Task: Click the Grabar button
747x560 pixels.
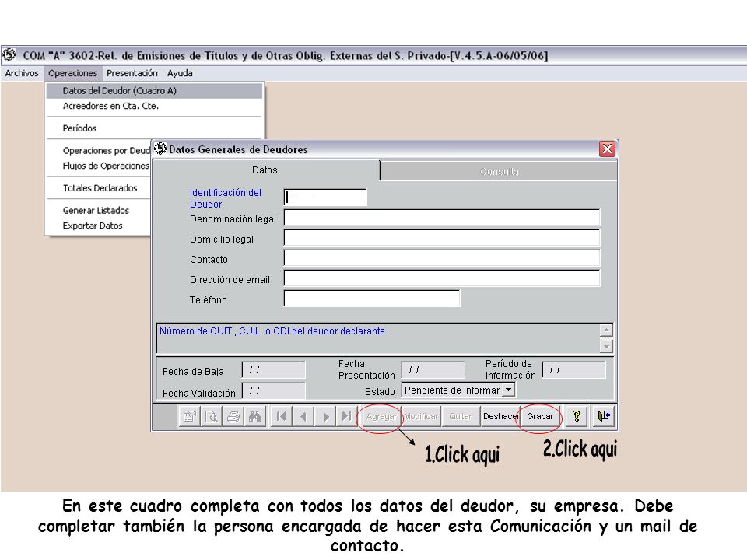Action: coord(540,417)
